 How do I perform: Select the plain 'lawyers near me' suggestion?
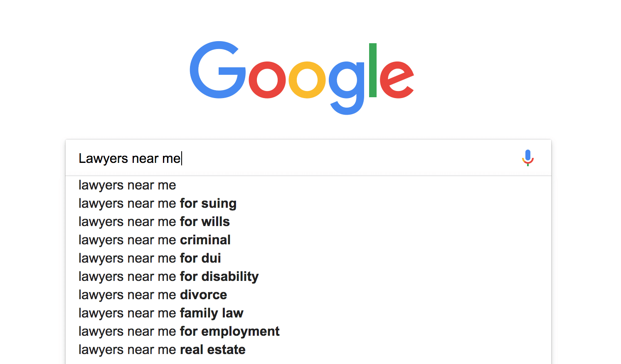point(308,185)
